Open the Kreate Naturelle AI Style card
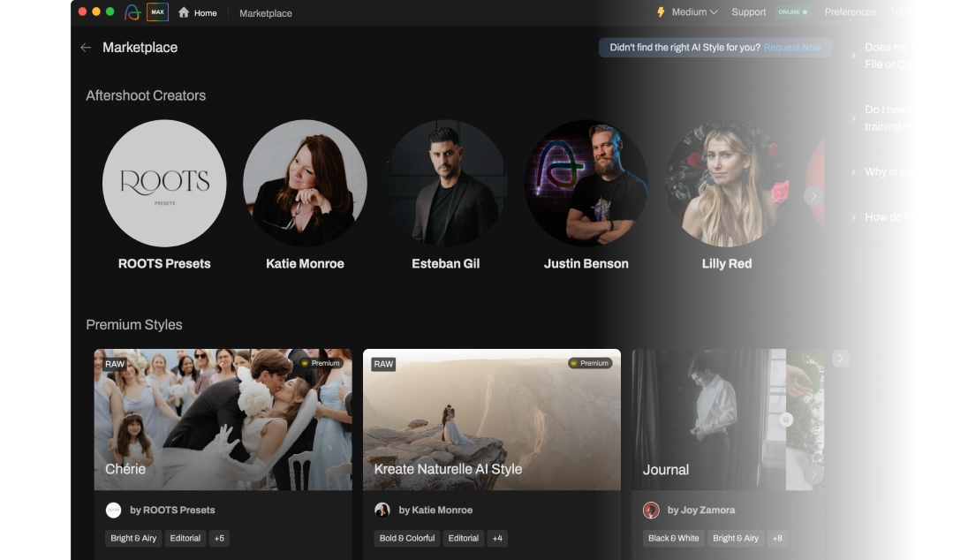The image size is (968, 560). pos(491,420)
